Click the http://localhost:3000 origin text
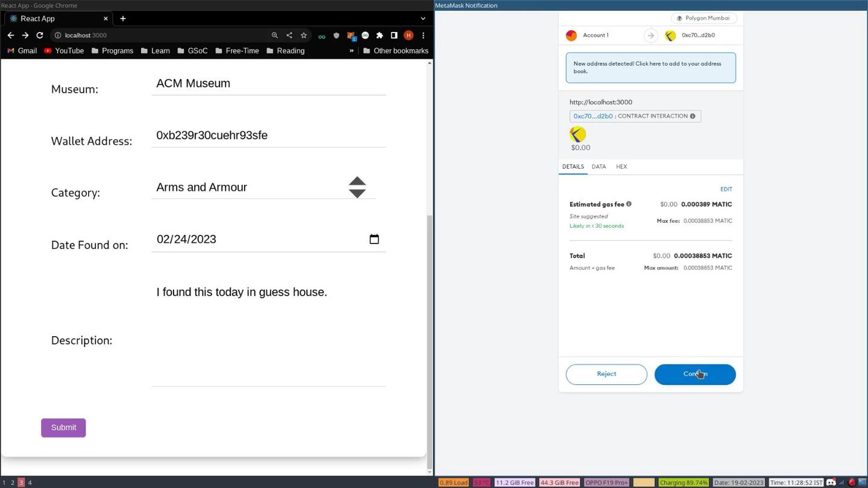Viewport: 868px width, 488px height. (x=601, y=102)
